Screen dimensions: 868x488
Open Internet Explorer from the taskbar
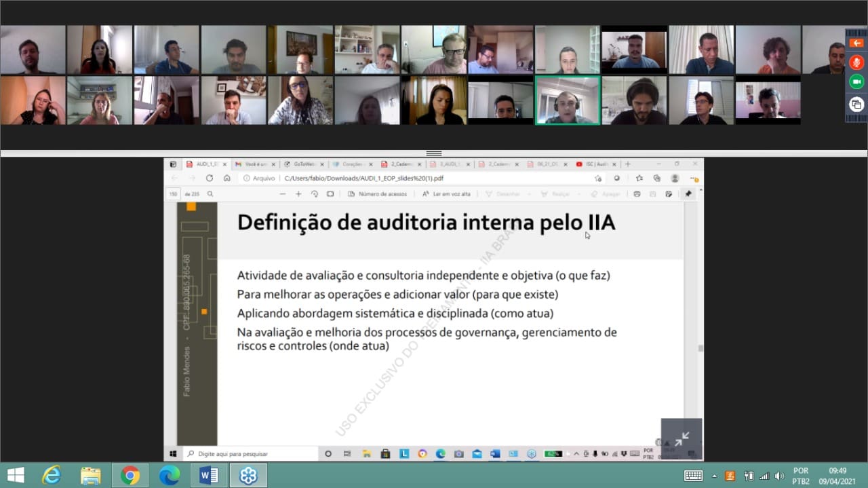point(52,475)
